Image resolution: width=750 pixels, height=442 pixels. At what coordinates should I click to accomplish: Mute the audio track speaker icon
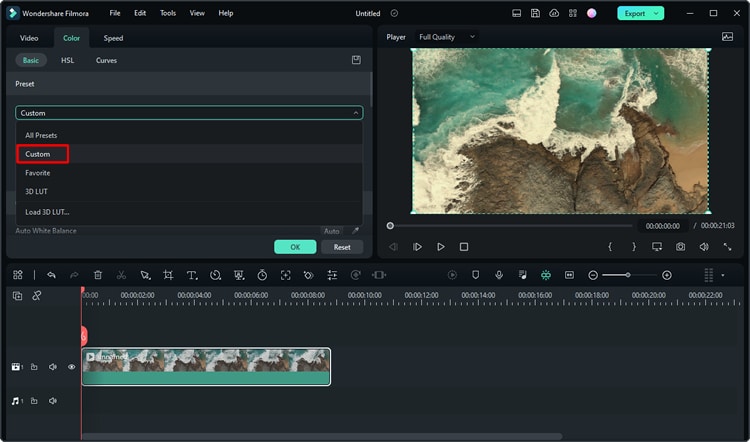coord(52,401)
